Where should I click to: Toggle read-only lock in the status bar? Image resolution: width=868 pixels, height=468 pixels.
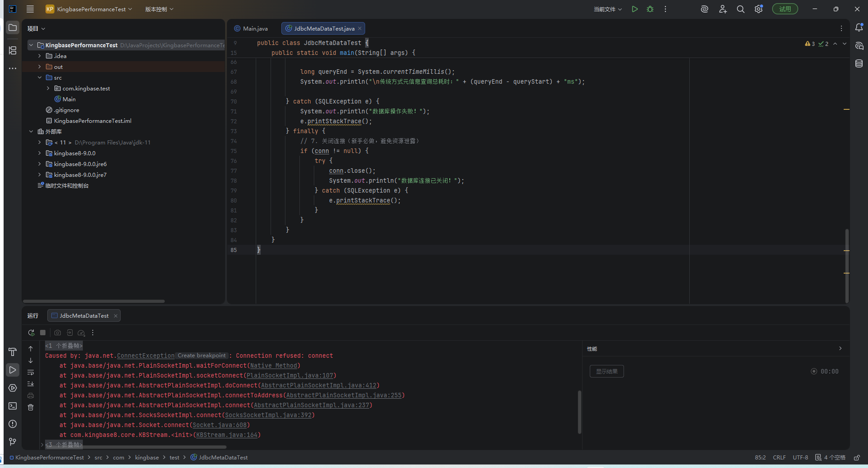[x=857, y=458]
